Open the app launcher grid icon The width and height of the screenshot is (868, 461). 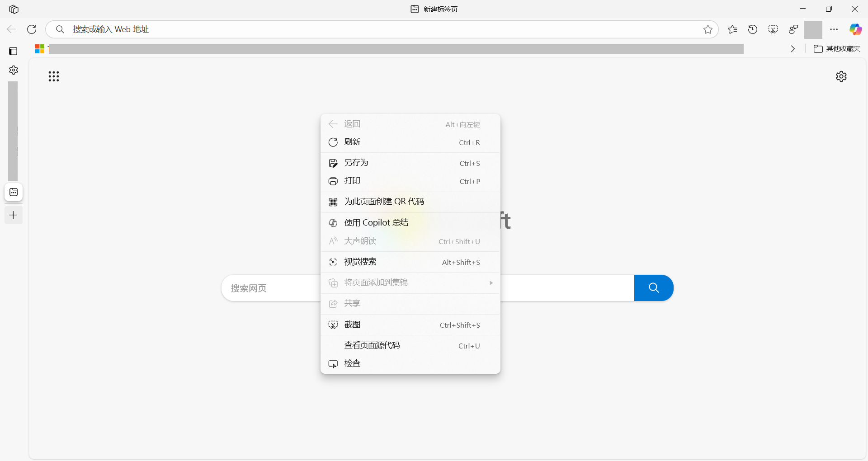54,76
